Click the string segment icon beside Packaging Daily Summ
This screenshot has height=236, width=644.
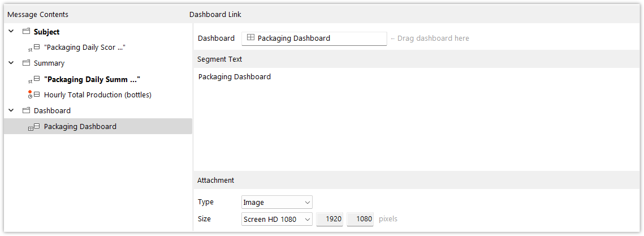(x=34, y=79)
